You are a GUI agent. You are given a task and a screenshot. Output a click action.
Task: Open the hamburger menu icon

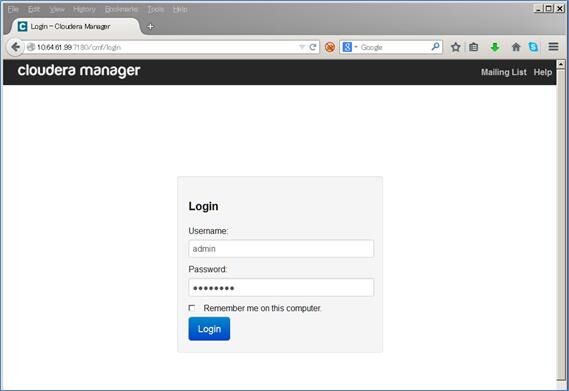click(x=553, y=46)
